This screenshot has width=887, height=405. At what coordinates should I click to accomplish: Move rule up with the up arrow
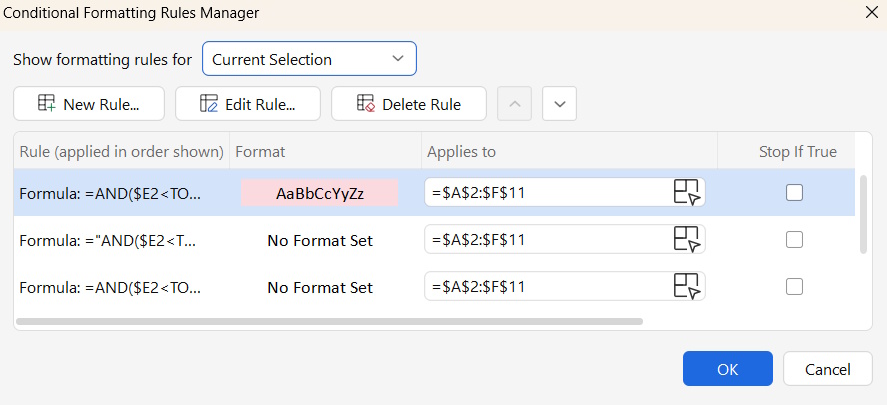(x=514, y=104)
